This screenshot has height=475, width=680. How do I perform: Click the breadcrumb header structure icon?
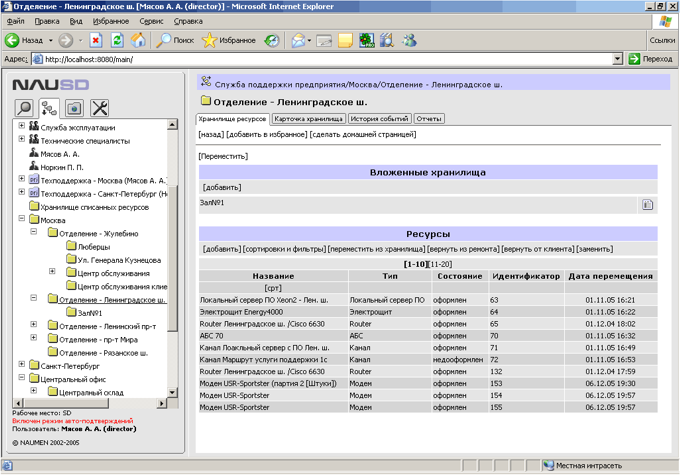click(206, 82)
